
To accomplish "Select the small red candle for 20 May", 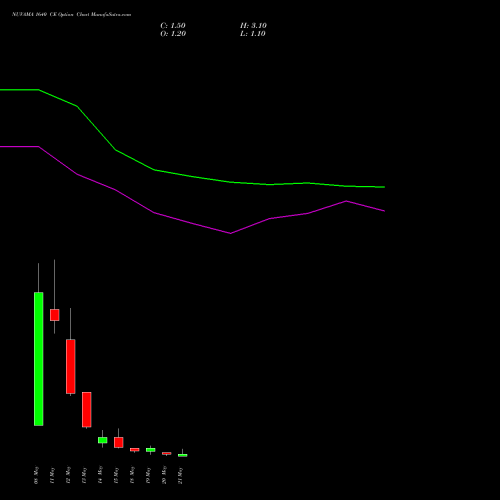I will (167, 453).
